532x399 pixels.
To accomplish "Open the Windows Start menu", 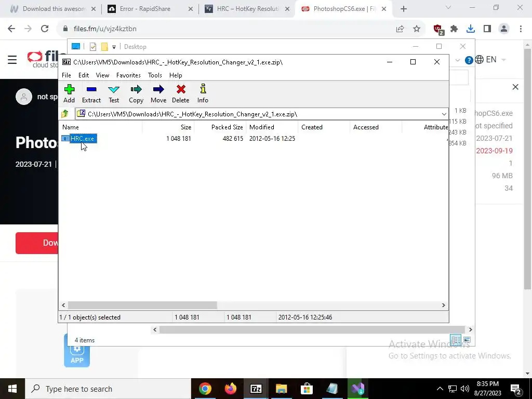I will click(12, 389).
